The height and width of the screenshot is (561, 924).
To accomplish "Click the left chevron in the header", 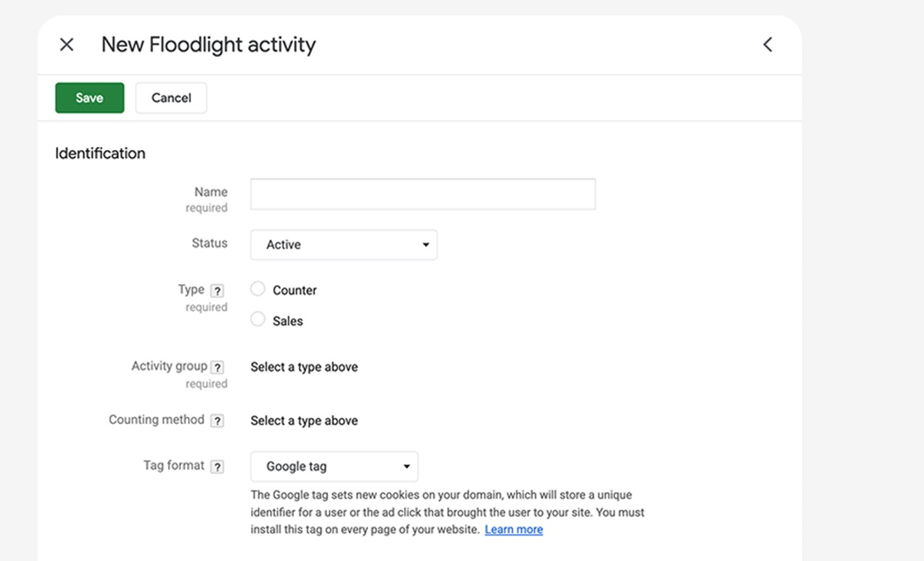I will point(768,45).
